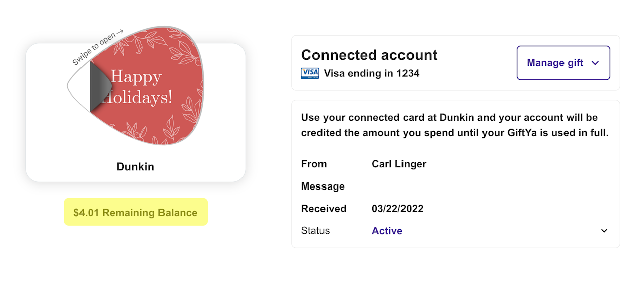
Task: Click the Active status link
Action: (387, 231)
